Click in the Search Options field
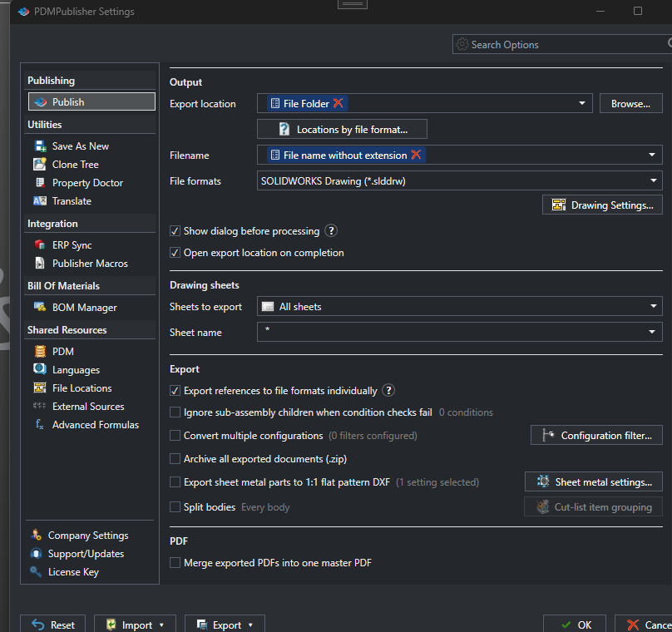Screen dimensions: 672x632 tap(562, 44)
